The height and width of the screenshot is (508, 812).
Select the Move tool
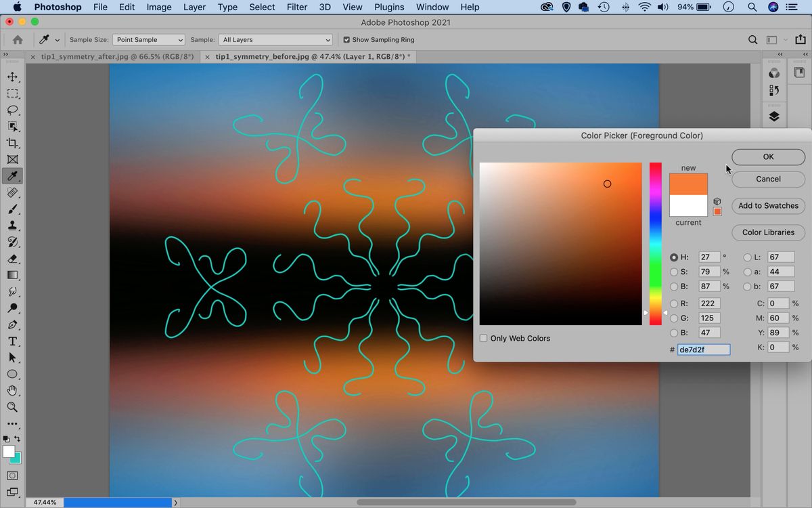12,77
